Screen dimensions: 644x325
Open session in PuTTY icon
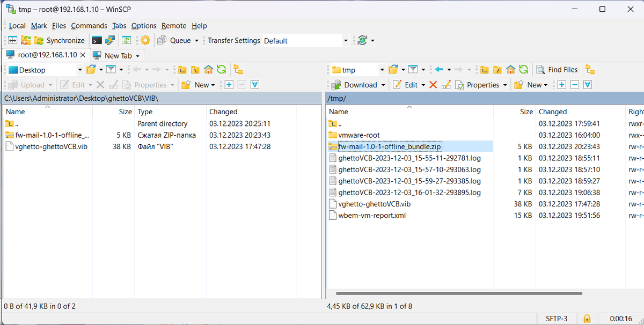(110, 40)
